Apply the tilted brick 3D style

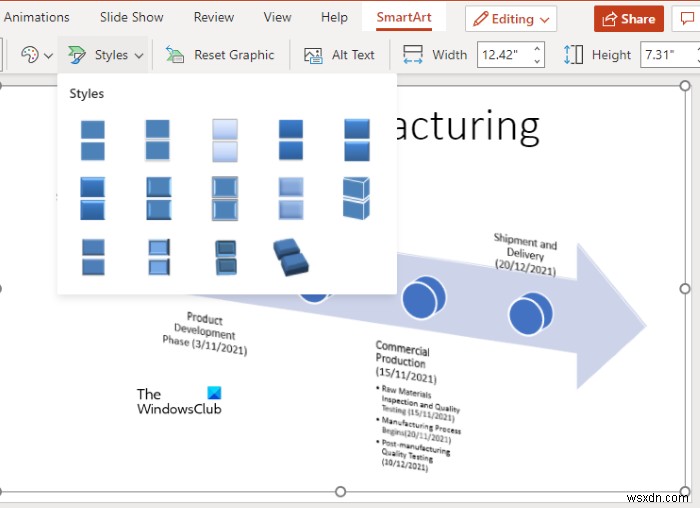point(291,257)
